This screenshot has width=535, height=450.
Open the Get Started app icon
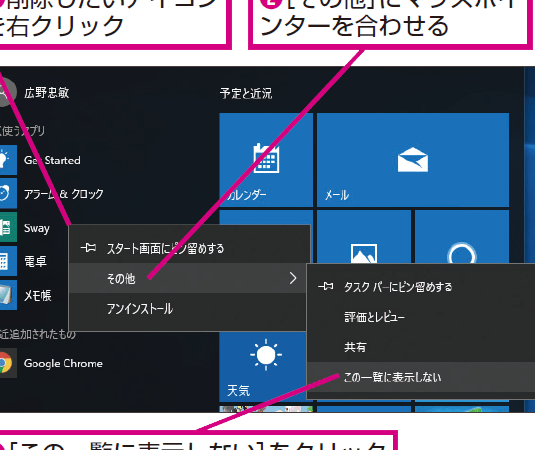pyautogui.click(x=8, y=160)
